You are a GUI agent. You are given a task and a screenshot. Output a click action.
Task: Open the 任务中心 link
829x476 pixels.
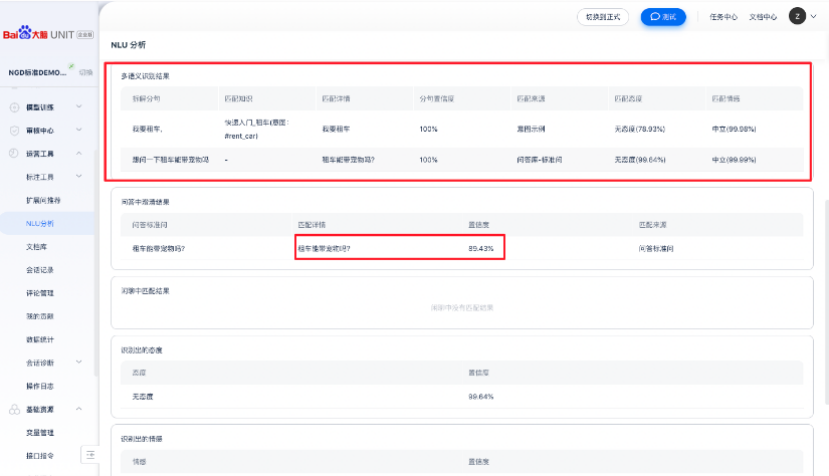click(x=723, y=17)
